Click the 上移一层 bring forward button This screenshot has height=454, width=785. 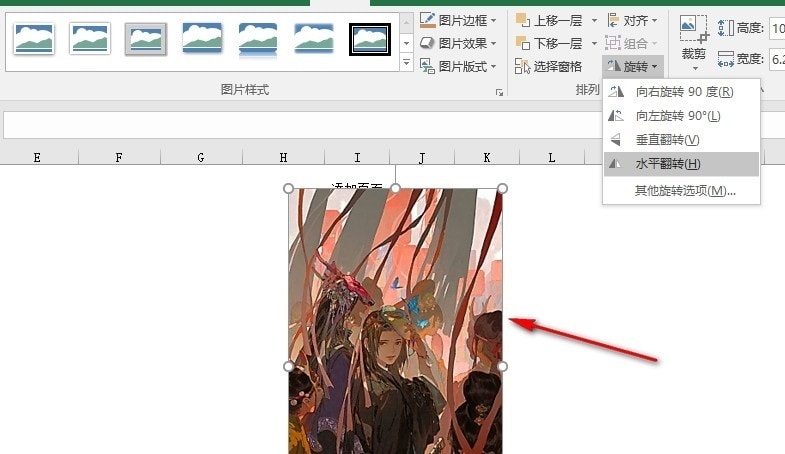[551, 21]
